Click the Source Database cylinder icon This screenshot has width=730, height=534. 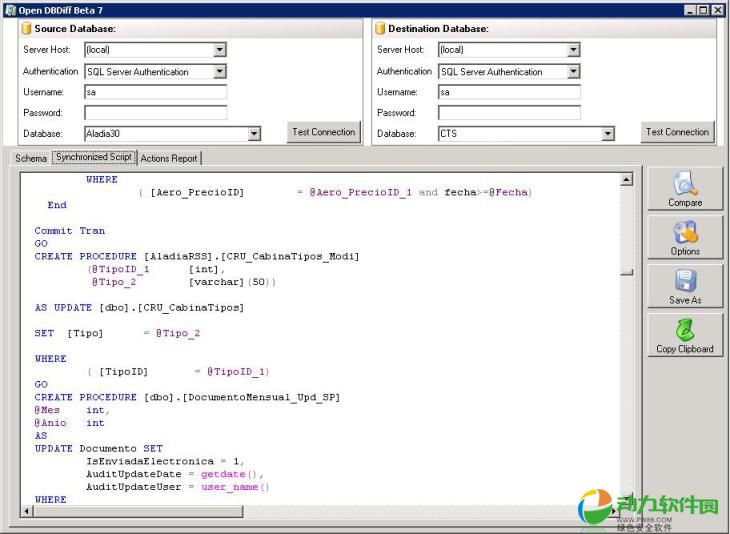(27, 28)
